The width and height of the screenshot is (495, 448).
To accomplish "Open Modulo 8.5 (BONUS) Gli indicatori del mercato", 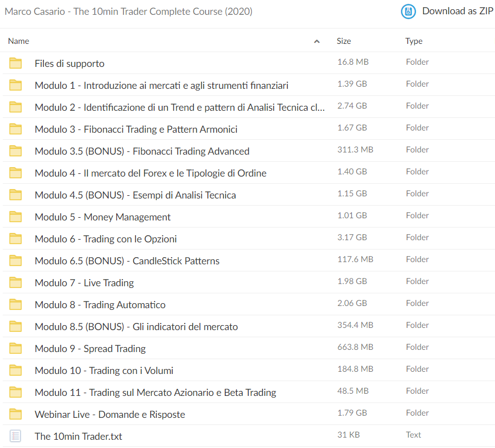I will 136,327.
